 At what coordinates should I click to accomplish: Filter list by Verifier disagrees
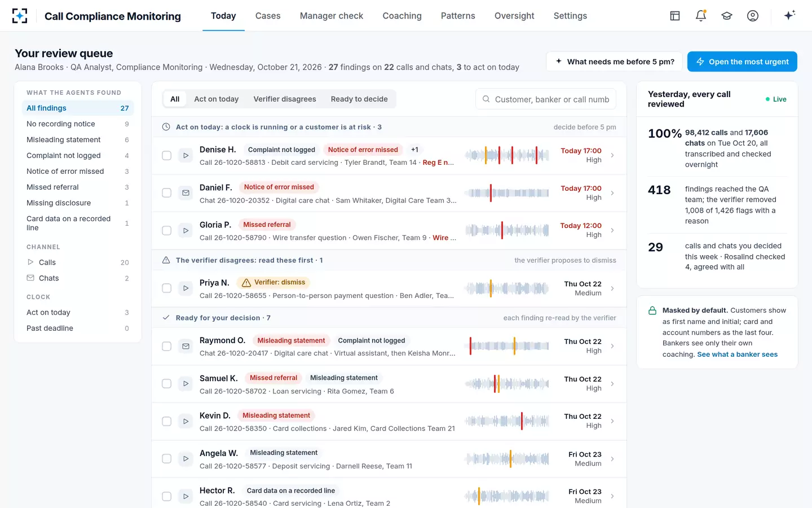(285, 99)
